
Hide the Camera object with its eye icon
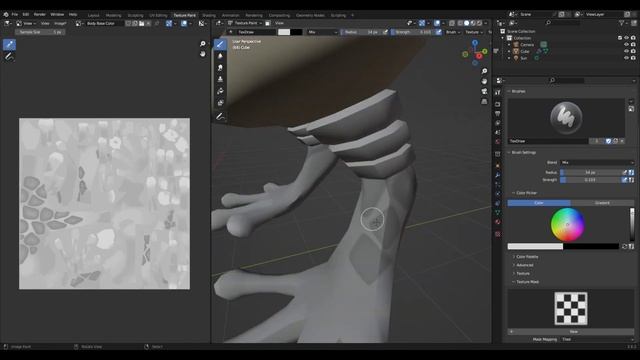pyautogui.click(x=626, y=44)
